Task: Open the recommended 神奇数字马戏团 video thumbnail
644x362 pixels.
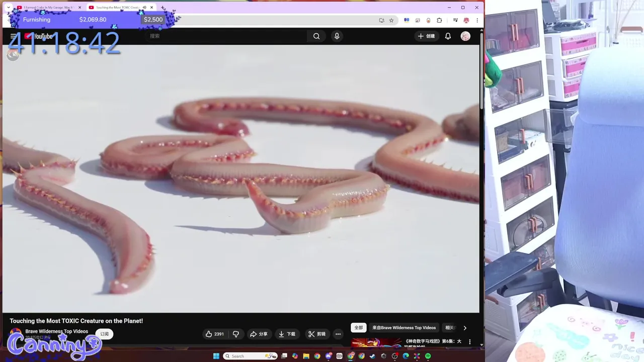Action: point(376,342)
